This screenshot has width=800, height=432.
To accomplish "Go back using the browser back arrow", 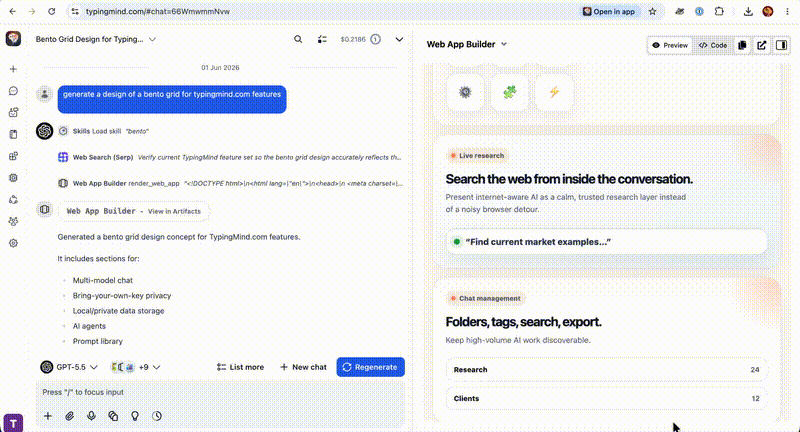I will pos(13,11).
